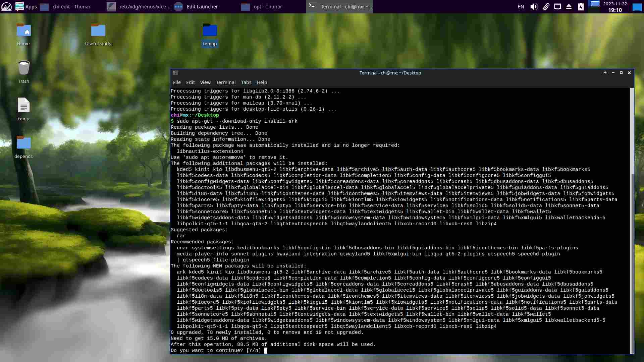Switch to opt - Thunar taskbar window

point(267,7)
